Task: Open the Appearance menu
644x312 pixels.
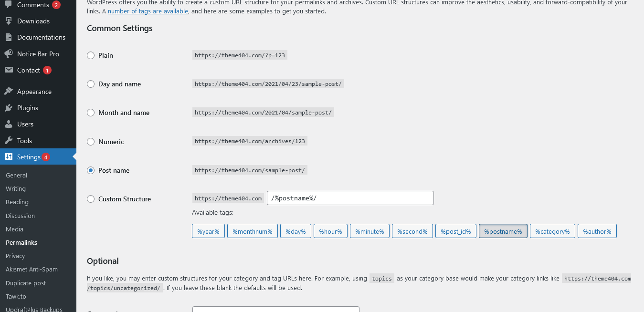Action: point(38,92)
